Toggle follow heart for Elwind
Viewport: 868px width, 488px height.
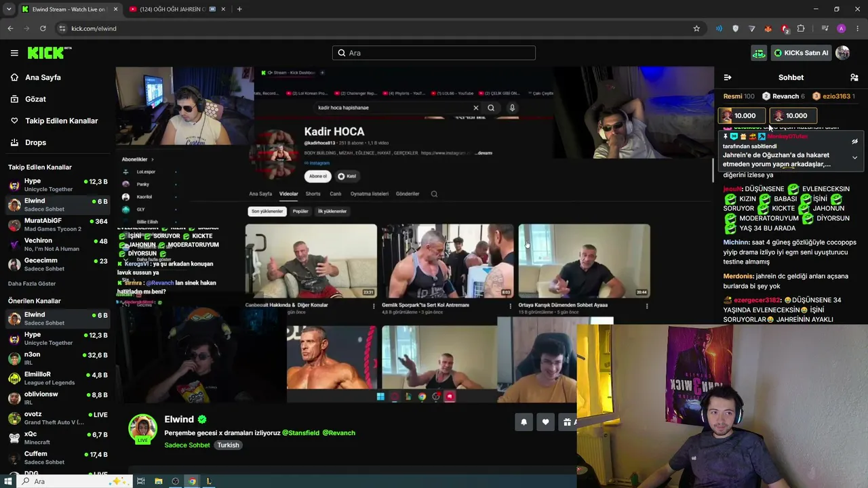point(545,422)
